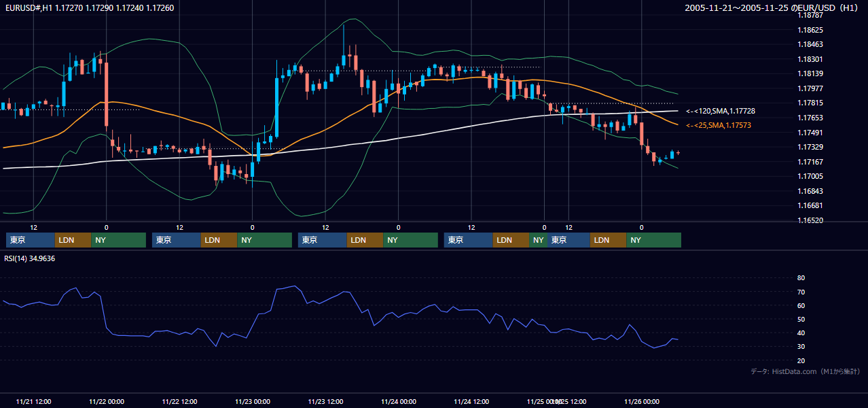Image resolution: width=868 pixels, height=408 pixels.
Task: Click the 11/21 12:00 date label
Action: click(33, 402)
